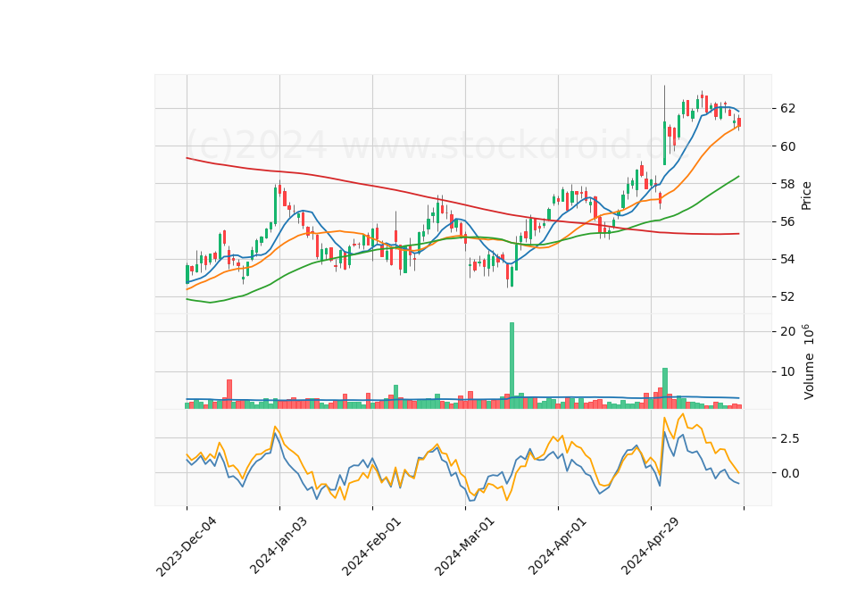Click the 62 price axis value
Image resolution: width=857 pixels, height=616 pixels.
point(787,109)
